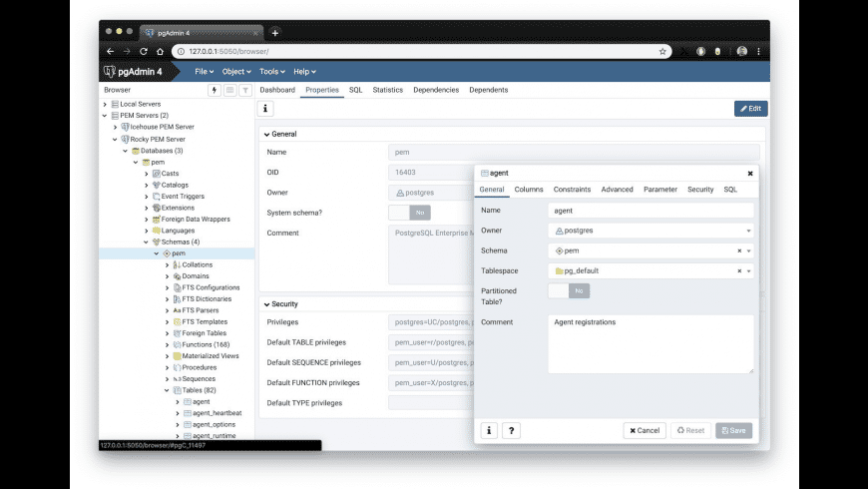This screenshot has width=868, height=489.
Task: Click the View Data grid icon in Browser panel
Action: click(x=229, y=90)
